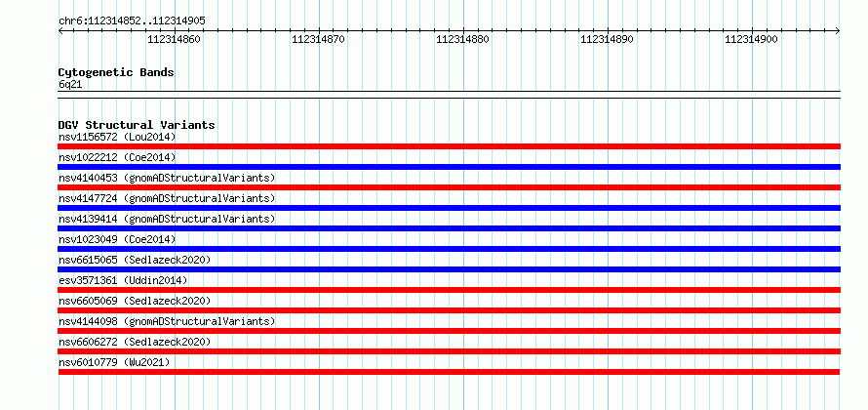868x410 pixels.
Task: Open nsv4139414 gnomAD variant label
Action: (x=167, y=219)
